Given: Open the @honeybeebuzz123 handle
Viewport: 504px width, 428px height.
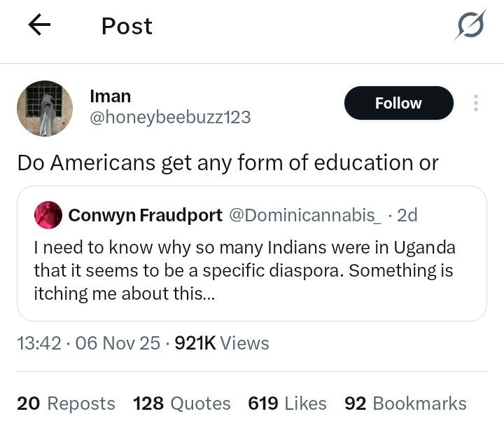Looking at the screenshot, I should coord(170,117).
